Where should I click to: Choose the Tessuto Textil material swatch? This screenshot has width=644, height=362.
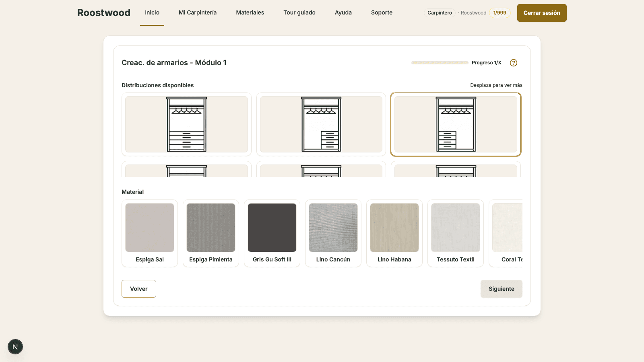pyautogui.click(x=456, y=233)
